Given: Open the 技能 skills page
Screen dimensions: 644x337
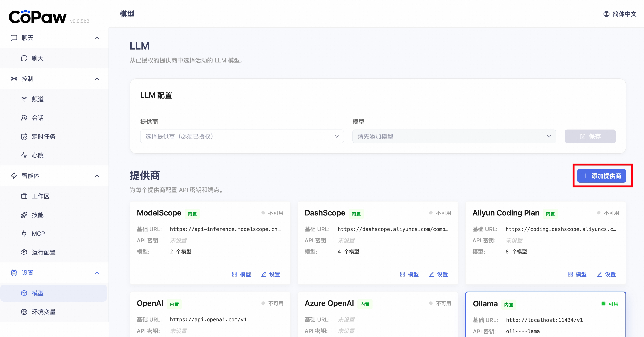Looking at the screenshot, I should (x=38, y=215).
